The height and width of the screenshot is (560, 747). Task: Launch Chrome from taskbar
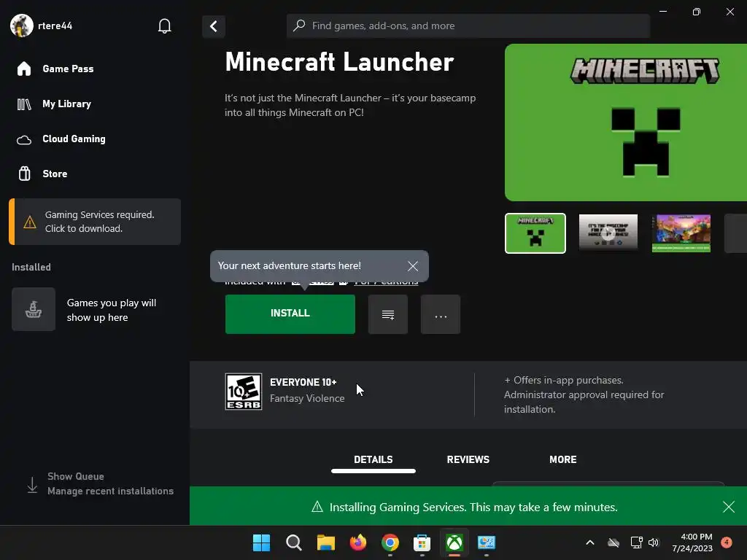pos(390,542)
